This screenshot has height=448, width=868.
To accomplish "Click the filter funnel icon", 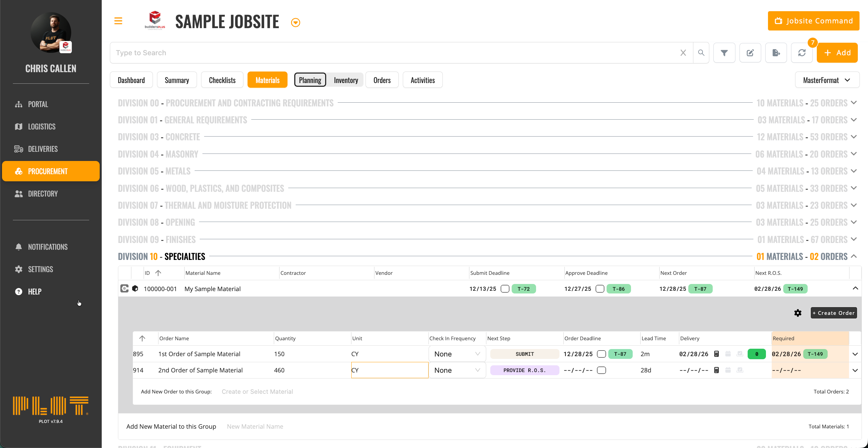I will coord(724,53).
